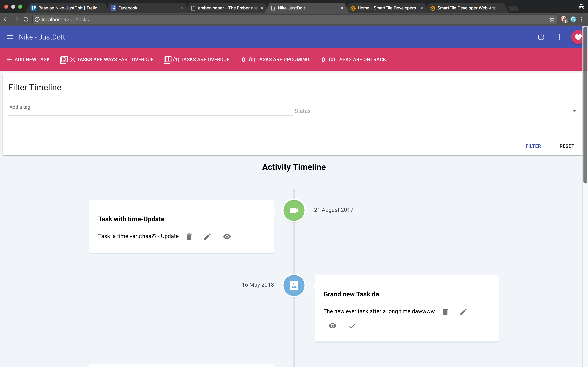Screen dimensions: 588x367
Task: Open Chrome's three-dot browser menu
Action: click(582, 19)
